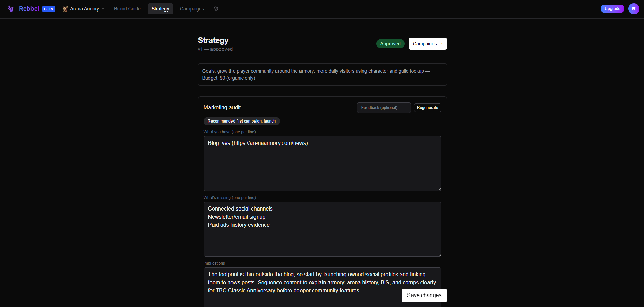Click the 'Newsletter/email signup' line

(237, 217)
